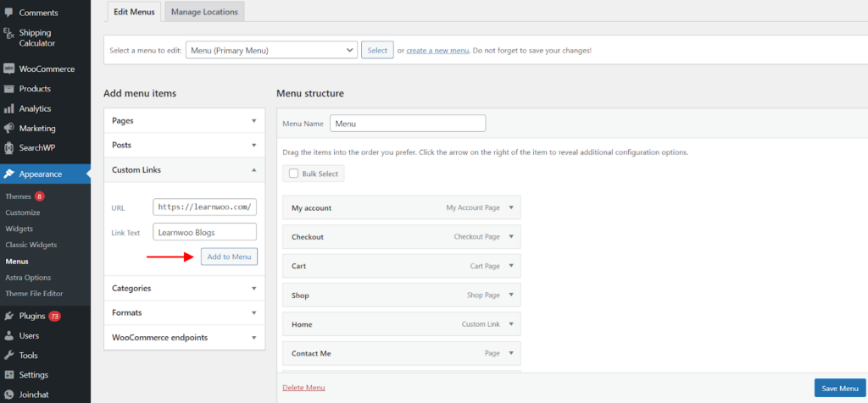Click the Add menu items heading

tap(140, 93)
